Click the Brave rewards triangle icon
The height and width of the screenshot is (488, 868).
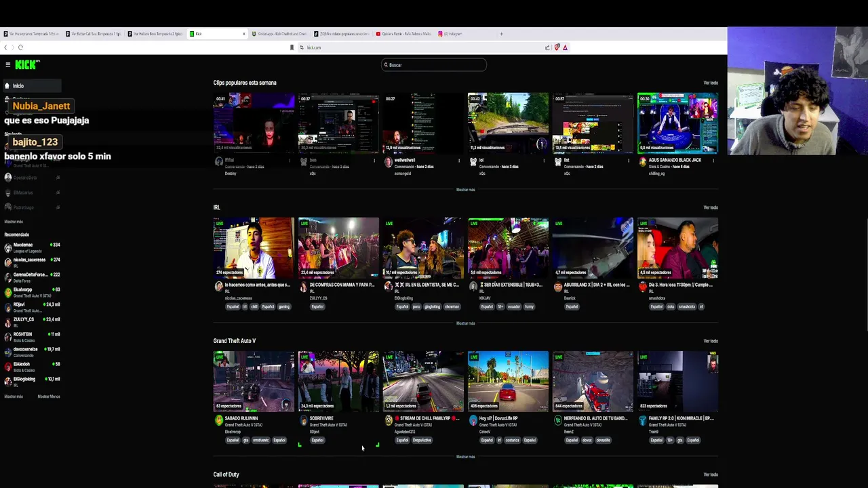pyautogui.click(x=565, y=47)
